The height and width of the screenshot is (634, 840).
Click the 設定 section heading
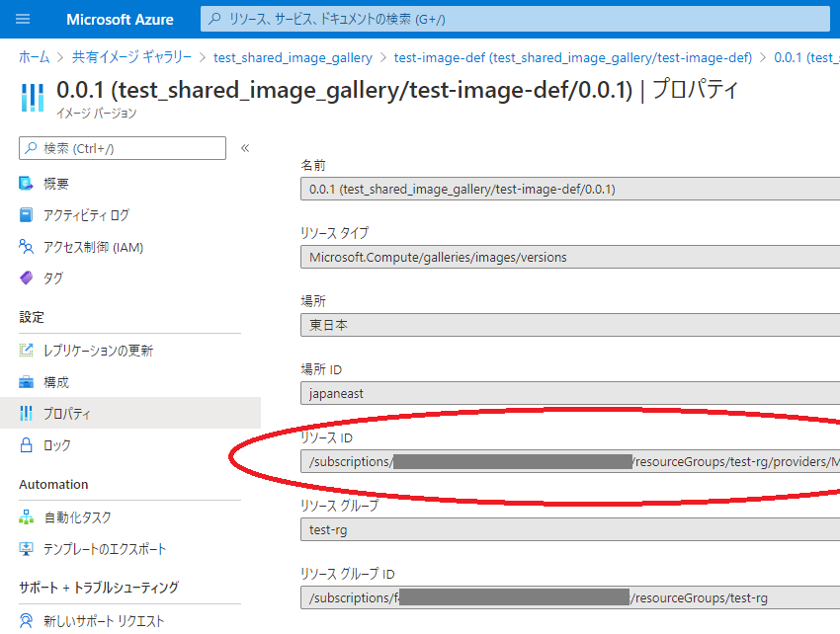tap(32, 317)
